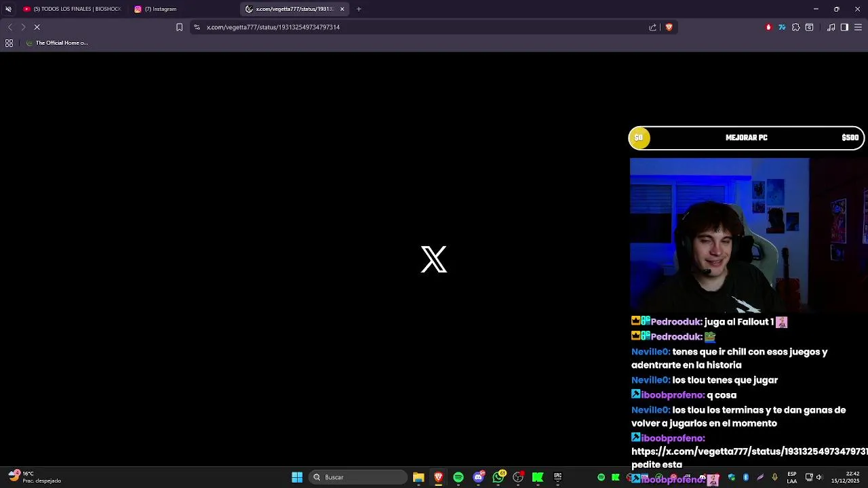This screenshot has height=488, width=868.
Task: Click the MEJORAR PC donation goal bar
Action: tap(746, 138)
